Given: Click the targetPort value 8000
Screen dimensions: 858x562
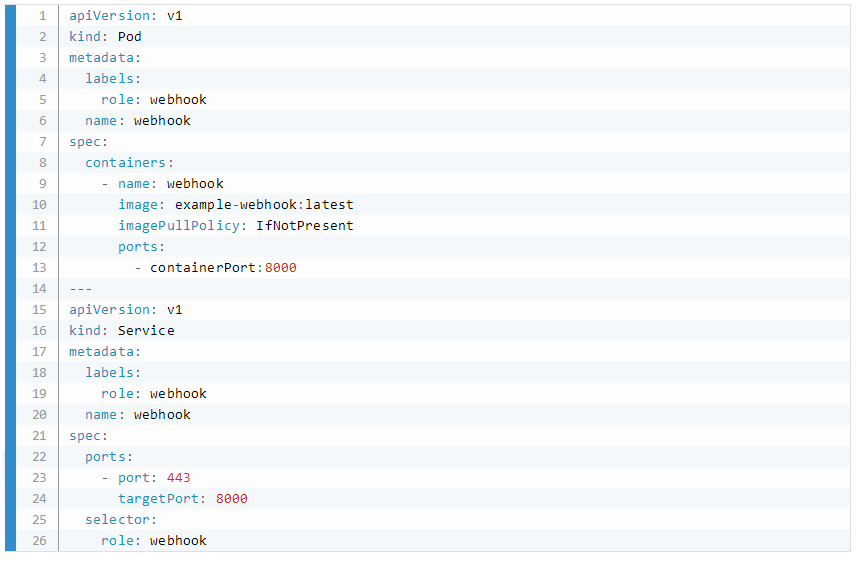Looking at the screenshot, I should (231, 499).
